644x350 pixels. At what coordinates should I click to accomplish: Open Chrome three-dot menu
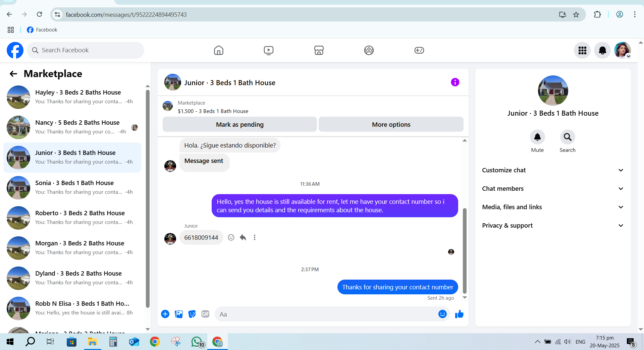click(x=635, y=14)
